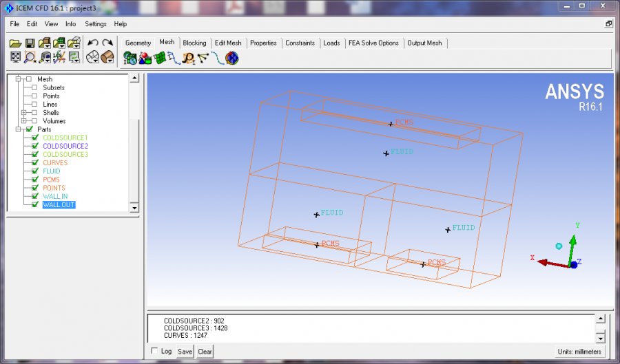Click the Open Project folder icon
The width and height of the screenshot is (620, 364).
15,43
